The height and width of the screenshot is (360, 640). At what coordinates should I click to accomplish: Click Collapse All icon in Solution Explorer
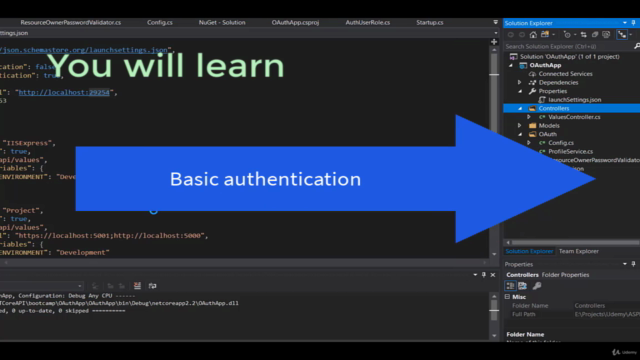click(x=595, y=35)
